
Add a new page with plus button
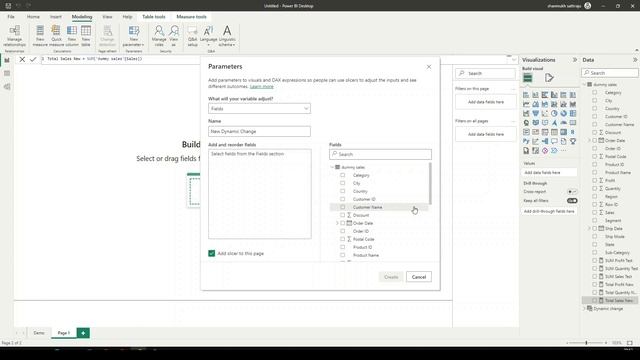click(83, 333)
